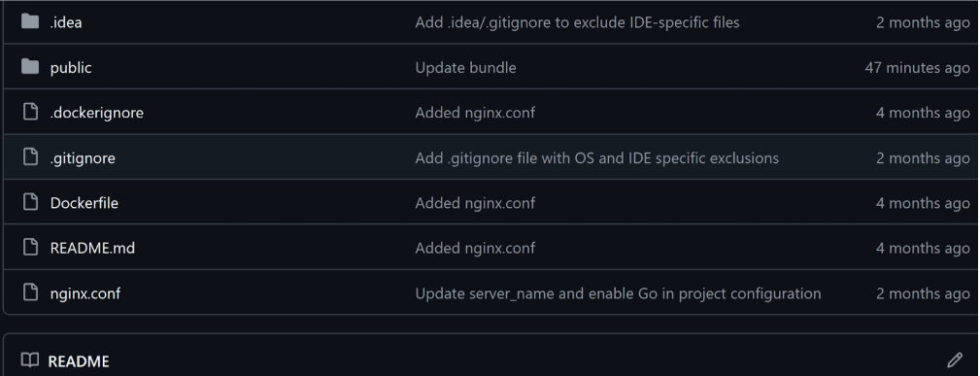Open 'Add .gitignore file with OS' commit

tap(597, 157)
